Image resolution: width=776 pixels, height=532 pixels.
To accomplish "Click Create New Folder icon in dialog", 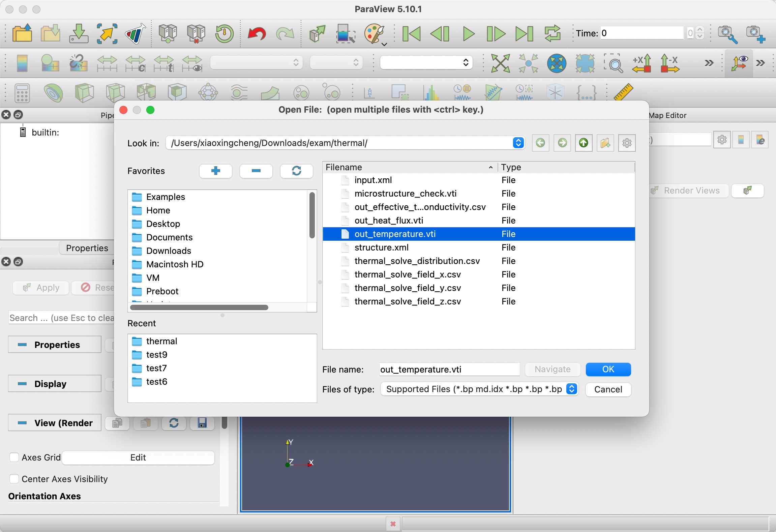I will click(x=605, y=143).
